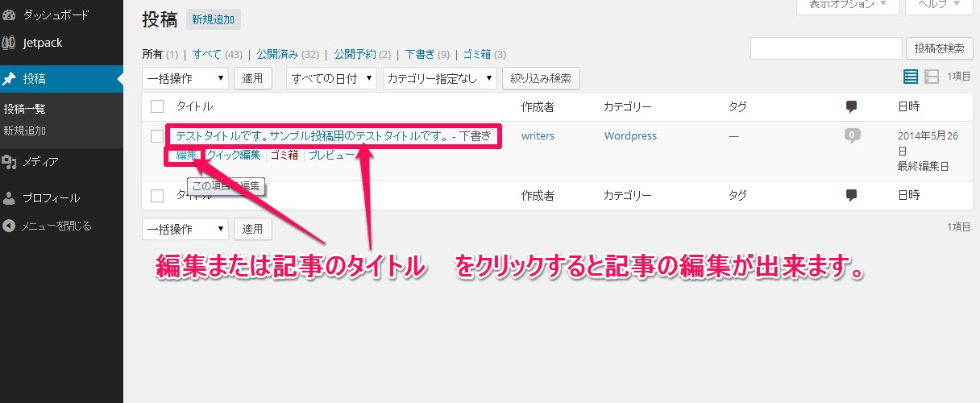Screen dimensions: 980x403
Task: Open the Wordpress category link
Action: pos(630,136)
